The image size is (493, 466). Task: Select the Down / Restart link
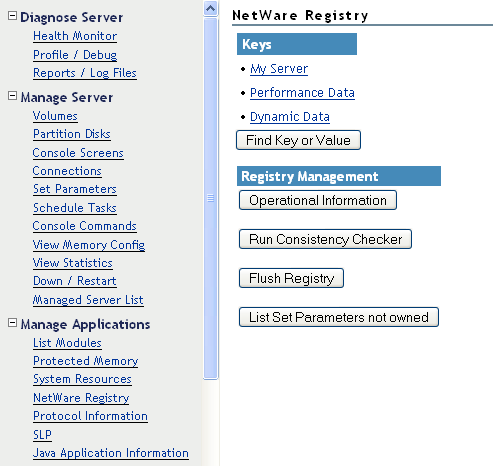pyautogui.click(x=75, y=281)
